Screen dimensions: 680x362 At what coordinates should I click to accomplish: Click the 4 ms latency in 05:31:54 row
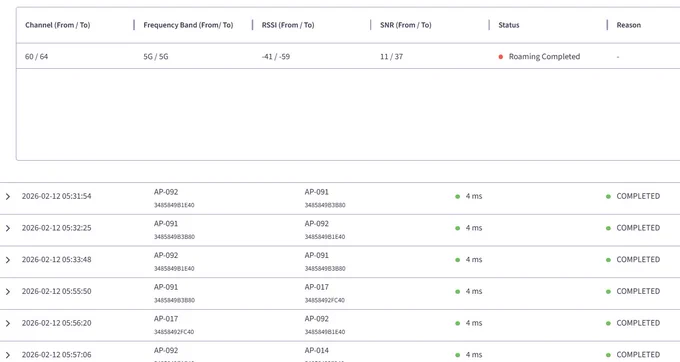click(474, 196)
